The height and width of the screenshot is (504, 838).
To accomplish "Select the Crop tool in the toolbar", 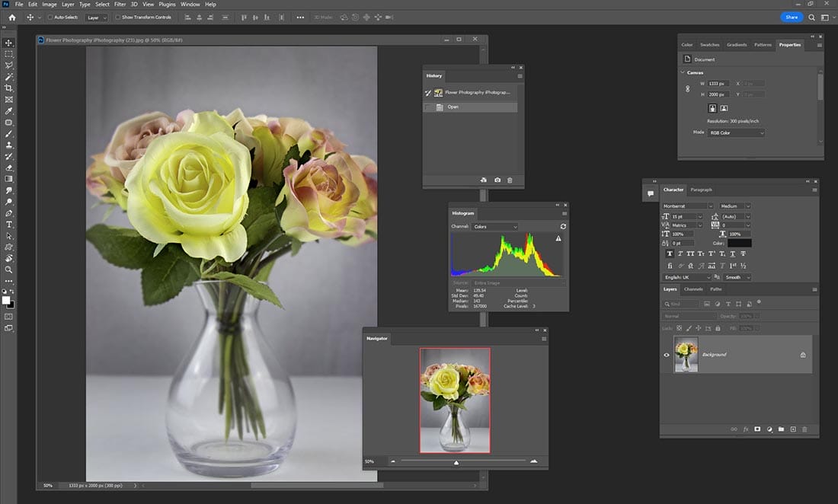I will (9, 88).
